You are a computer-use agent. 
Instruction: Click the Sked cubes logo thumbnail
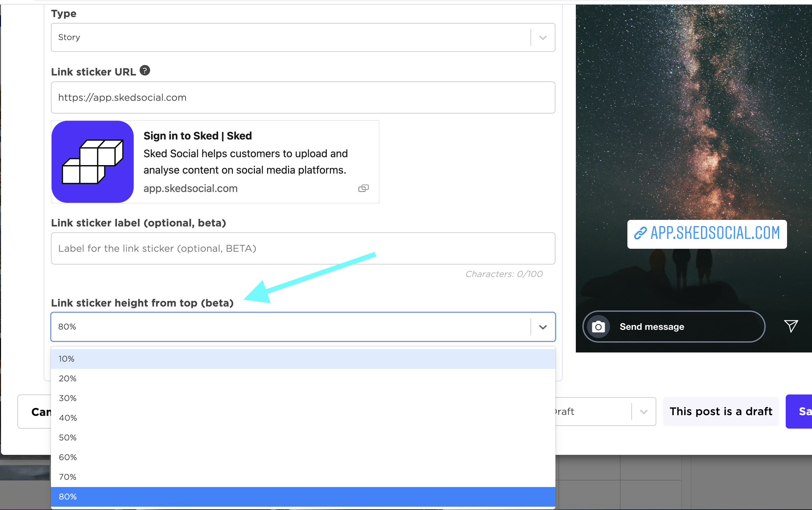[93, 162]
